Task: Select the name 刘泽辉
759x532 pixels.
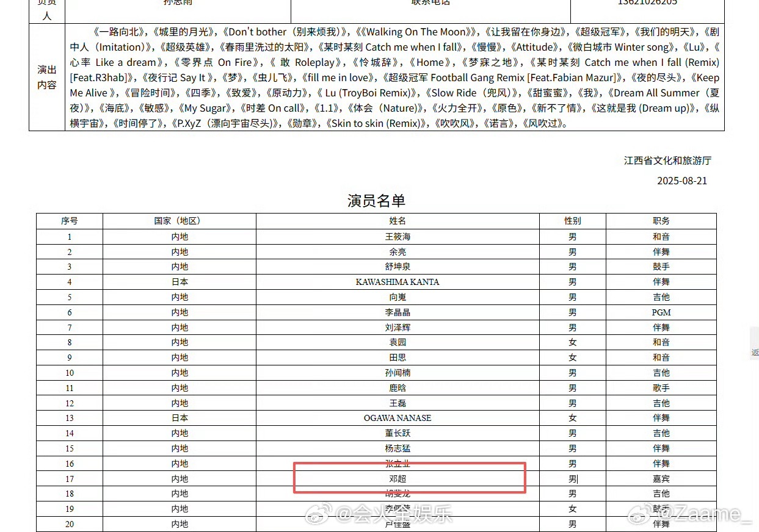Action: point(398,328)
